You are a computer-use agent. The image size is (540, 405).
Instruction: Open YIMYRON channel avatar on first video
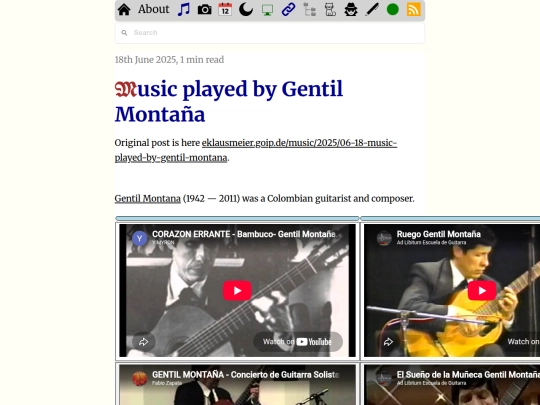point(139,238)
